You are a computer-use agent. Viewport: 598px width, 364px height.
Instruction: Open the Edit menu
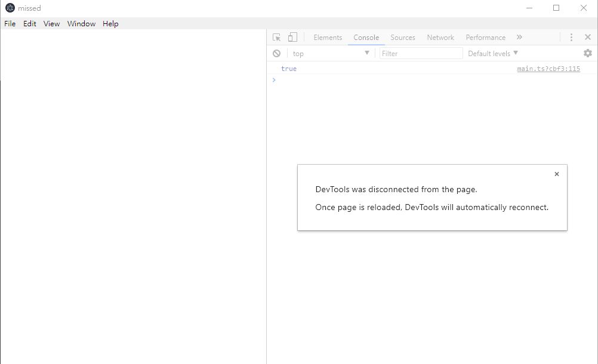30,24
